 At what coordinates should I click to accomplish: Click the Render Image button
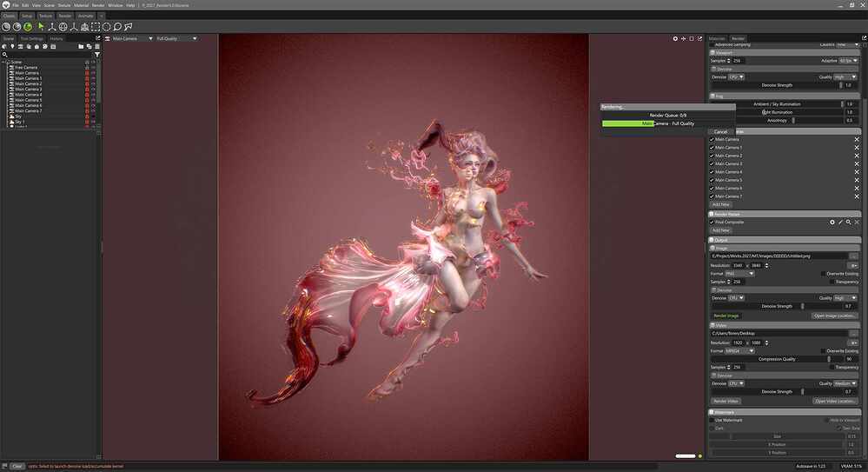726,316
